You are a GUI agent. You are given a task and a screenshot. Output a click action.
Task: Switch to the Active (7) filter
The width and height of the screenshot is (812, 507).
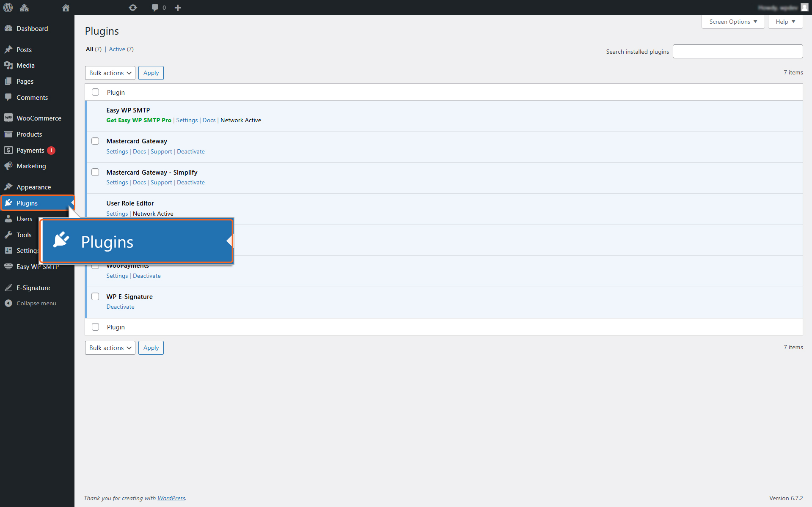[x=121, y=49]
